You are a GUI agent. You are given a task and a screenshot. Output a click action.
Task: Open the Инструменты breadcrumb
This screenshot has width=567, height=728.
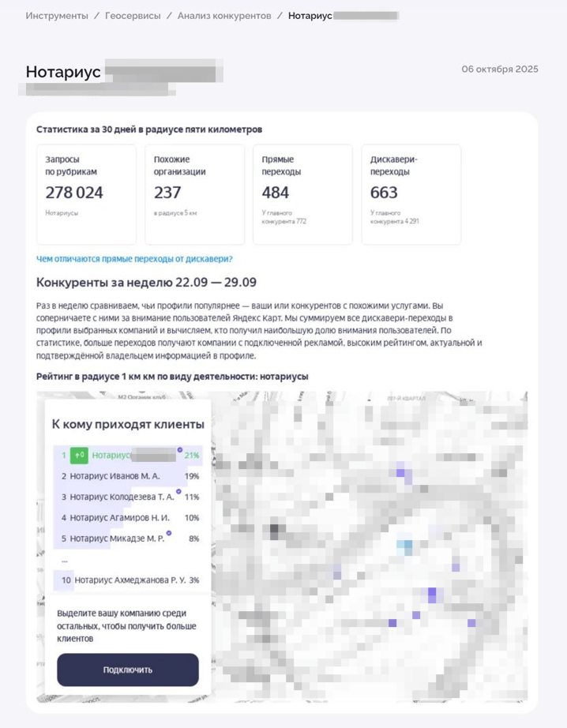(57, 16)
